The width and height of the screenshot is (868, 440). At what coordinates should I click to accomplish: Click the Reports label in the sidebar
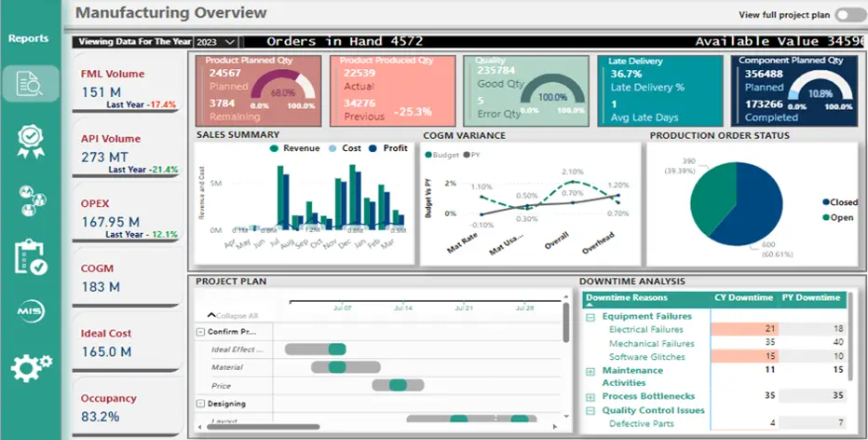[x=29, y=39]
